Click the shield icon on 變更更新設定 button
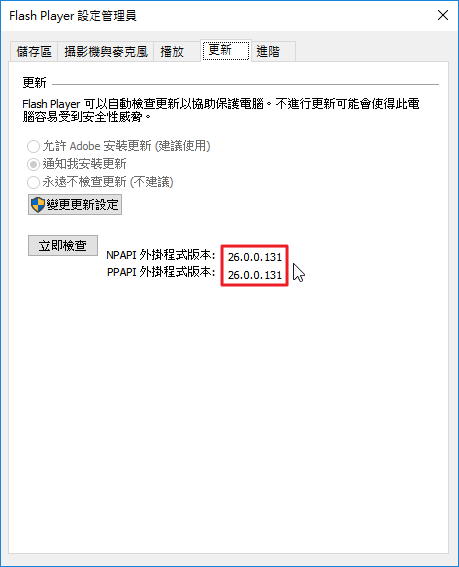The image size is (459, 567). tap(38, 205)
